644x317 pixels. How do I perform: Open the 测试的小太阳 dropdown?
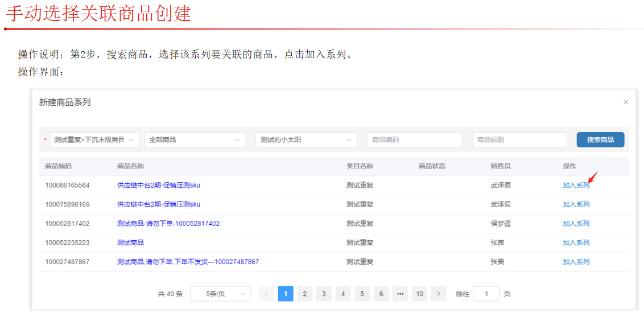(x=306, y=139)
